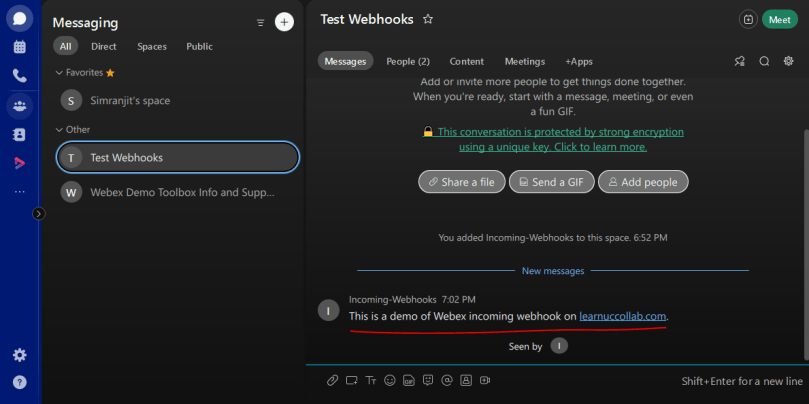The width and height of the screenshot is (809, 404).
Task: Click the message compose input area
Action: pos(557,381)
